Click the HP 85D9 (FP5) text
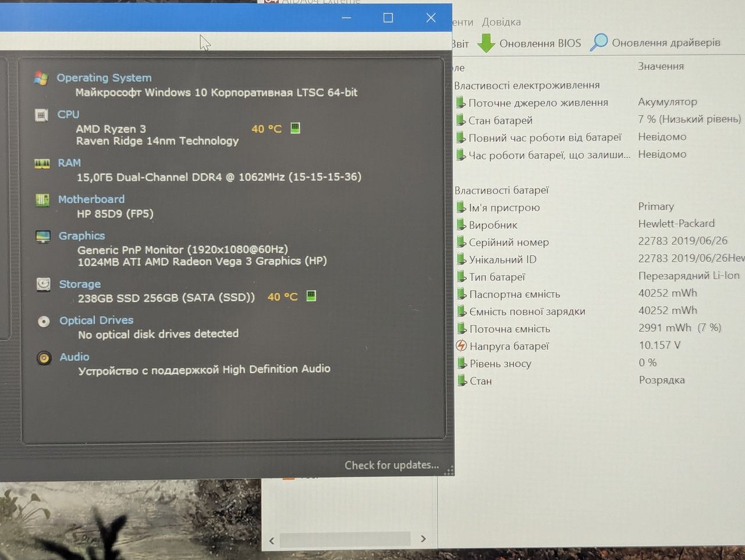The width and height of the screenshot is (745, 560). tap(115, 213)
